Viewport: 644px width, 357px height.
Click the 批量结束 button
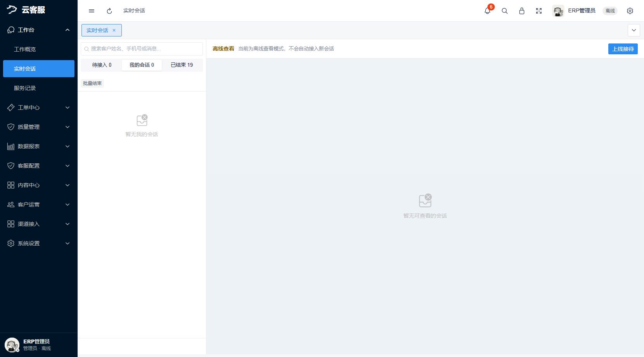92,83
